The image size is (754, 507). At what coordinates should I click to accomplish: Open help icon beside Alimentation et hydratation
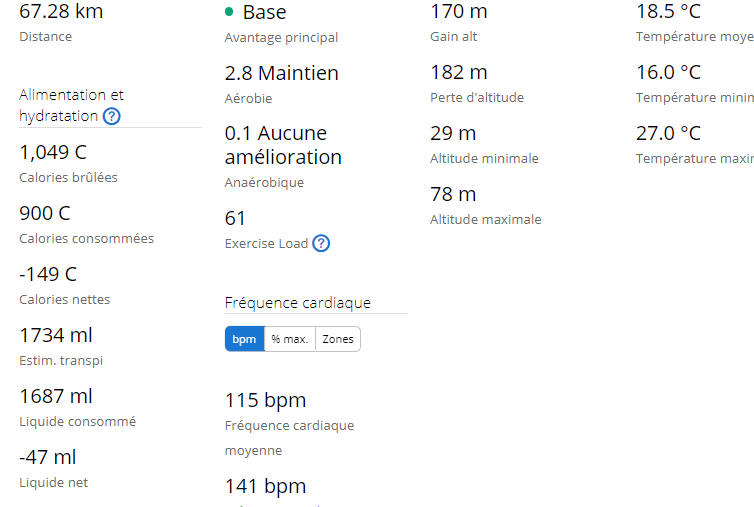112,116
